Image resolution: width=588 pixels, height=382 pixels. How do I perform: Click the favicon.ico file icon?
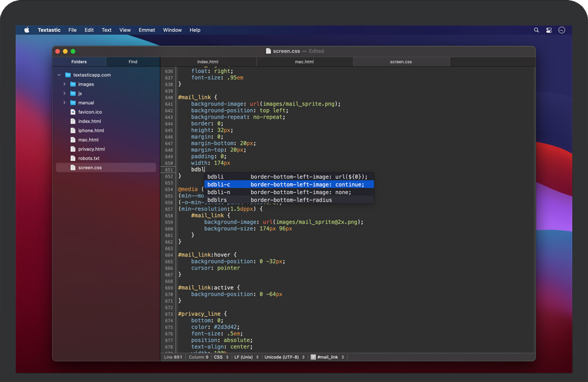[72, 112]
